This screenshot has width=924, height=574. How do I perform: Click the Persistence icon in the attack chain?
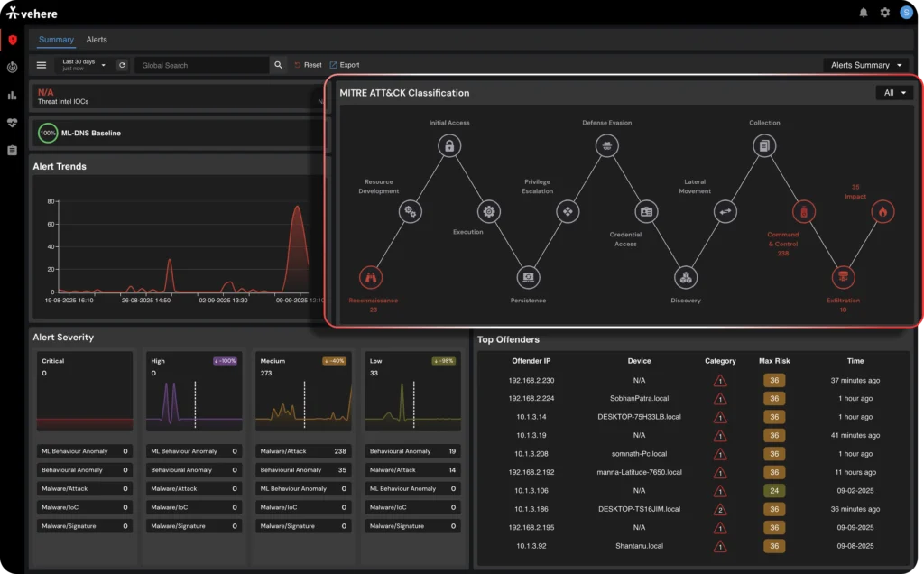click(x=527, y=277)
